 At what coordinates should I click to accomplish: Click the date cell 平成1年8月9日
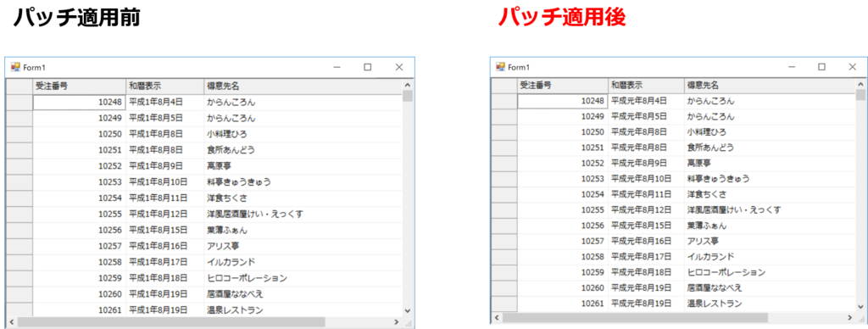(x=164, y=166)
